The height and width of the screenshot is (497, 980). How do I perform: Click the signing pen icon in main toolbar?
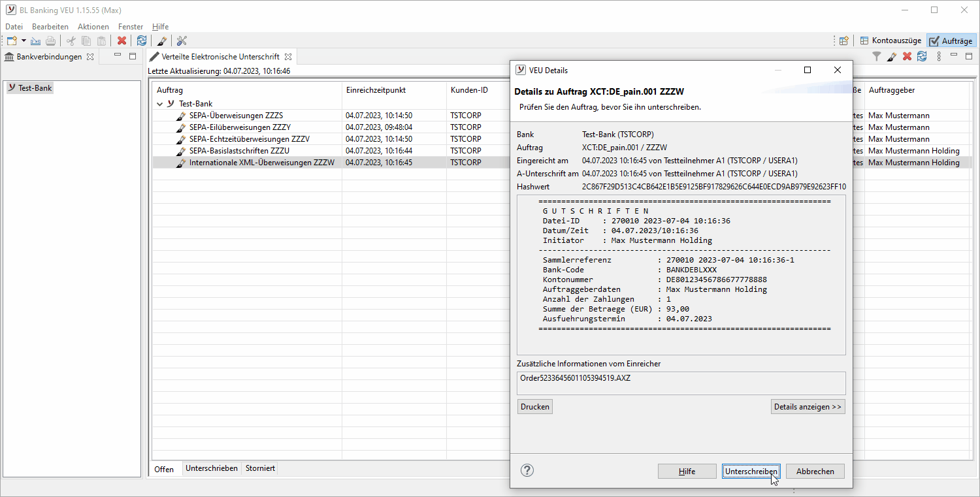pos(162,40)
